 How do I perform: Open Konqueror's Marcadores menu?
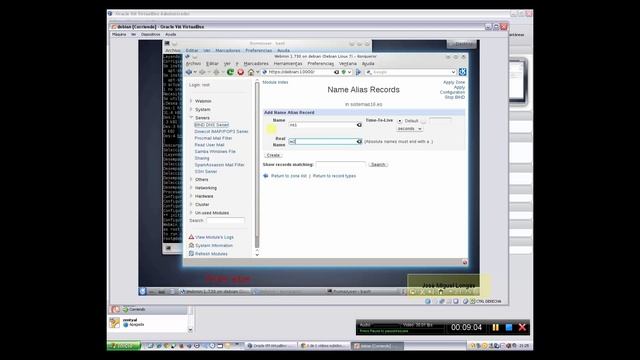pyautogui.click(x=256, y=64)
